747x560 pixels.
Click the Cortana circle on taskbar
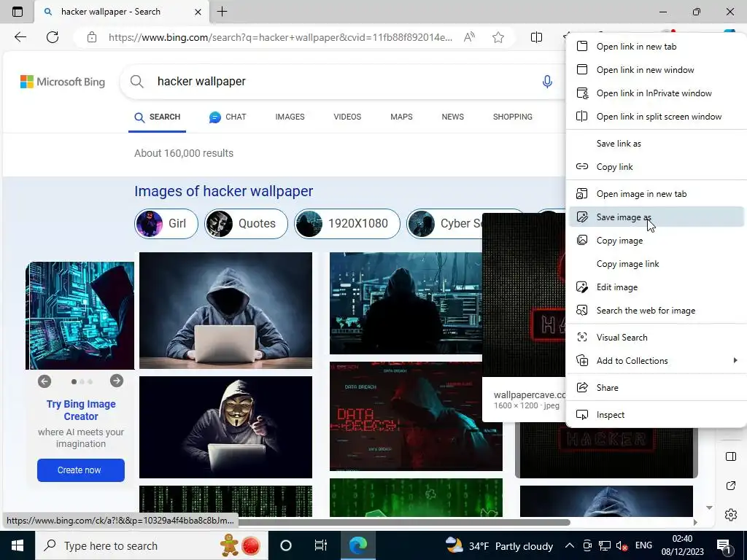coord(285,545)
